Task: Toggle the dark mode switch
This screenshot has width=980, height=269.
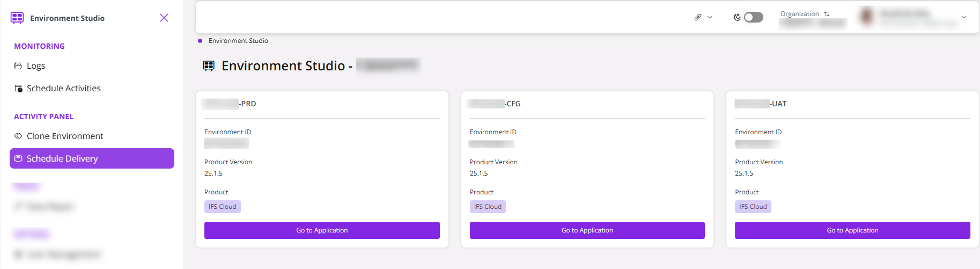Action: [x=753, y=17]
